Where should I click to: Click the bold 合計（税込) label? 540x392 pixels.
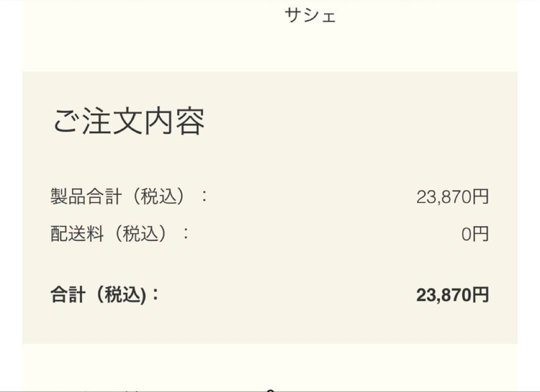[x=98, y=295]
